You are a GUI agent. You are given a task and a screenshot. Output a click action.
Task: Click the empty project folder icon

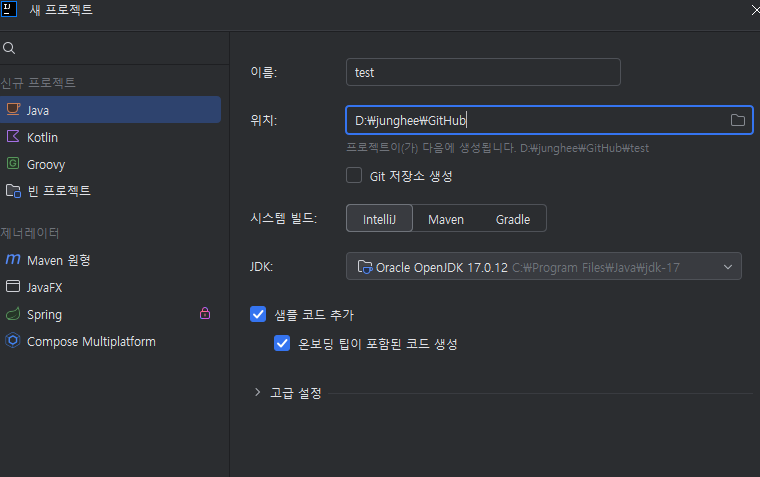(x=13, y=191)
